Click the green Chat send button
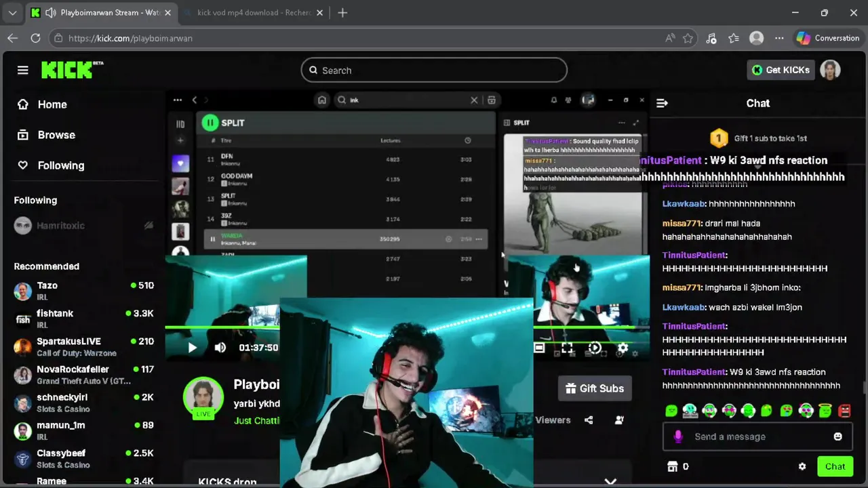 click(835, 466)
